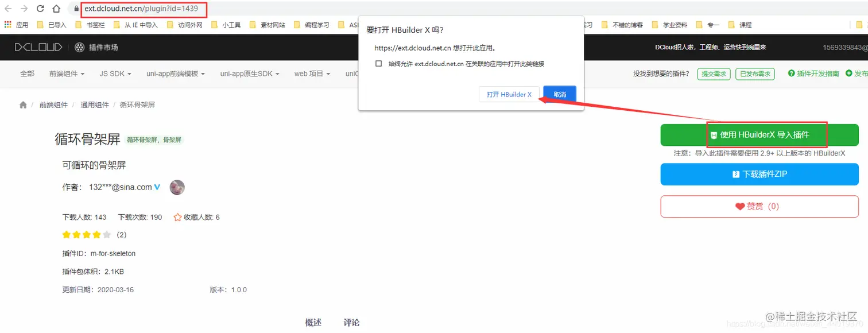Click the DCloud logo

coord(38,47)
